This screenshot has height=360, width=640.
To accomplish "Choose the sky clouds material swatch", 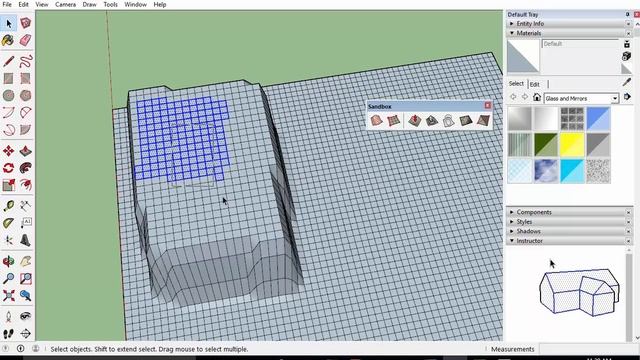I will (546, 171).
